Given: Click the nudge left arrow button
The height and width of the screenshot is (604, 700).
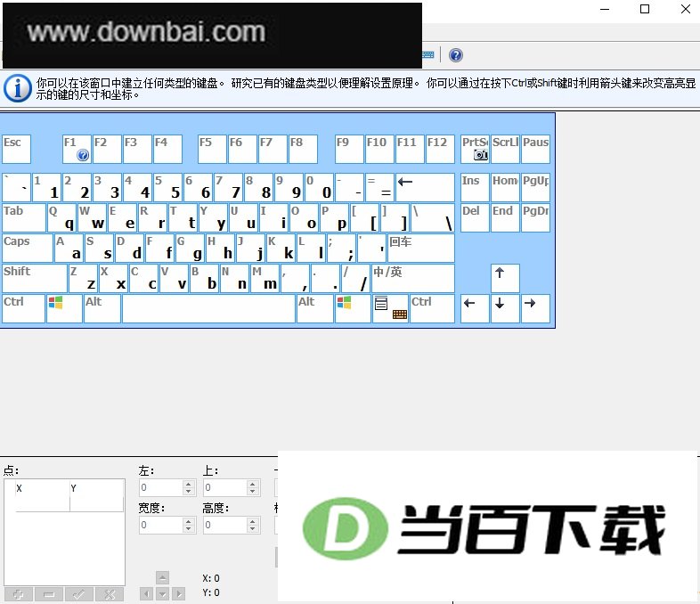Looking at the screenshot, I should [x=146, y=593].
